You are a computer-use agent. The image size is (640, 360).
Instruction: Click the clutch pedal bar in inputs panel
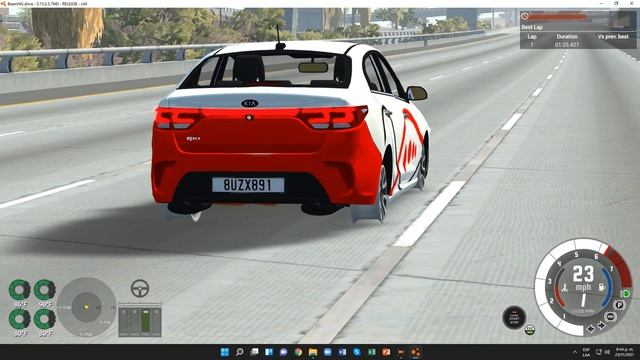point(124,322)
